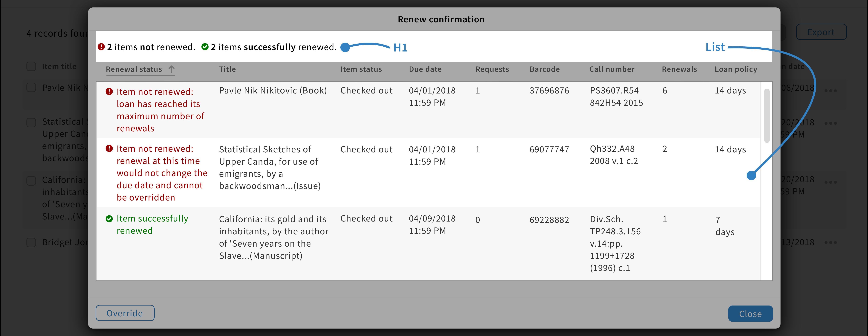Viewport: 868px width, 336px height.
Task: Check the box for the Pavle Nik loan
Action: 31,88
